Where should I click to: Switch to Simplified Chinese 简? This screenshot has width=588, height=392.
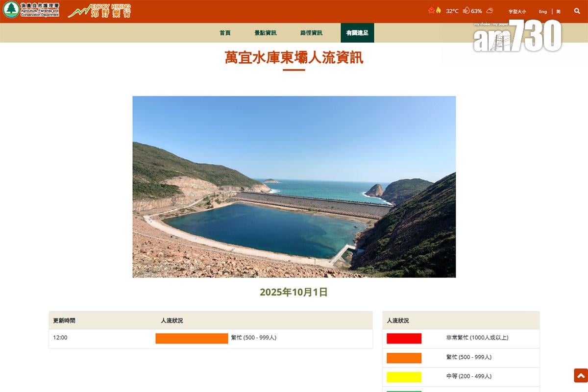pyautogui.click(x=558, y=11)
